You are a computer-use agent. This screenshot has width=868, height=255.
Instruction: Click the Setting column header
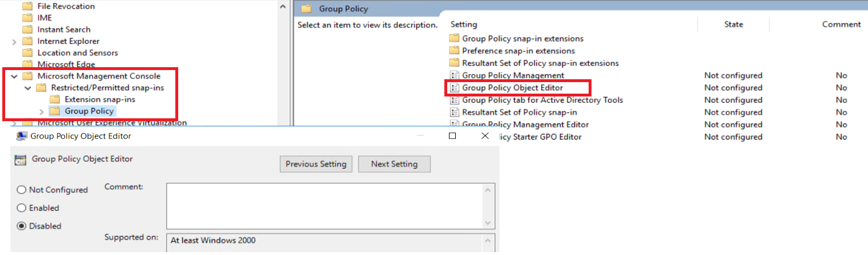[463, 24]
